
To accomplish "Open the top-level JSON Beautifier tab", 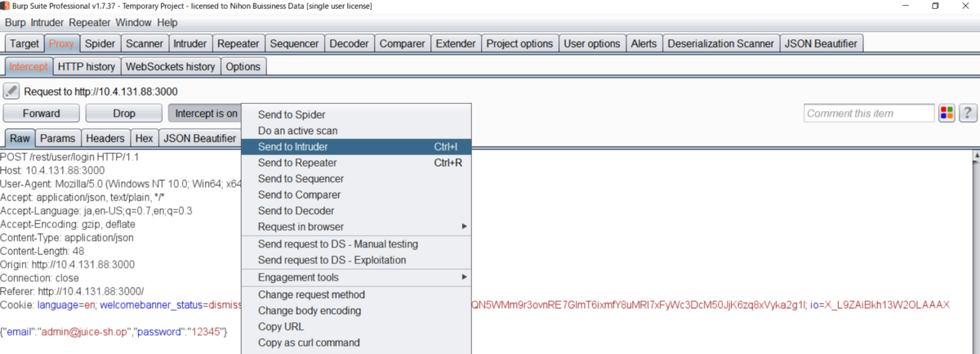I will pyautogui.click(x=822, y=43).
